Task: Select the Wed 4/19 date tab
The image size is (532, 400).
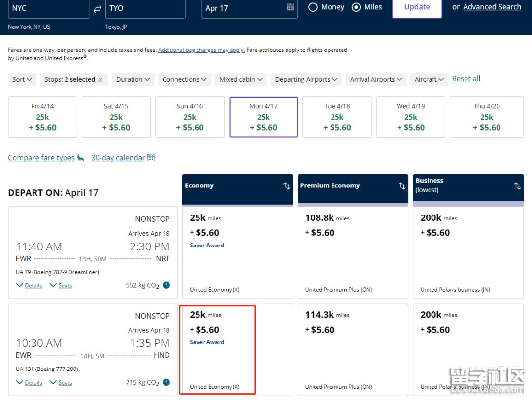Action: pyautogui.click(x=410, y=117)
